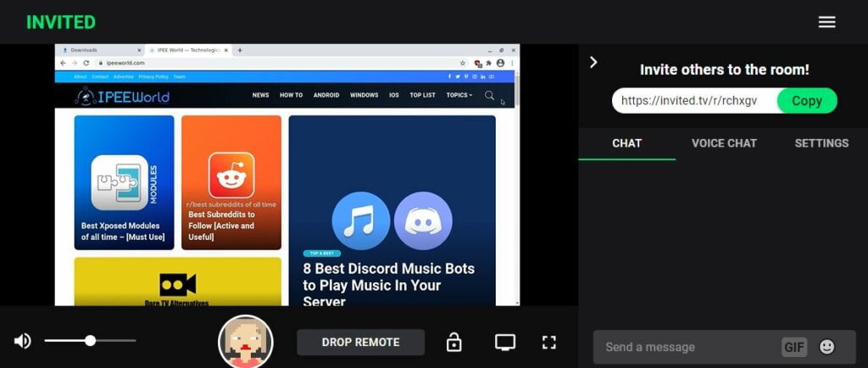868x368 pixels.
Task: Open the hamburger menu at top right
Action: [x=826, y=22]
